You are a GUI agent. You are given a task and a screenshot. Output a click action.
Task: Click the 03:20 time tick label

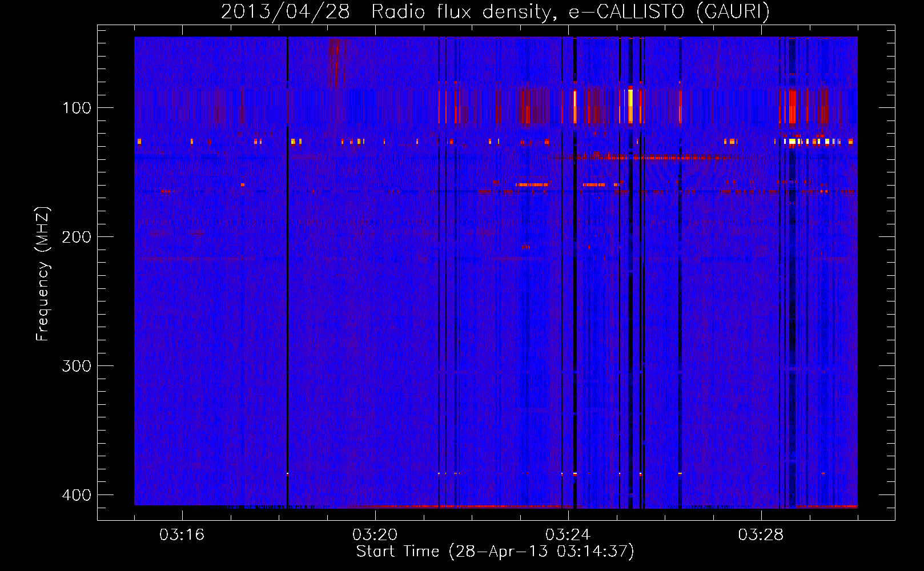(375, 535)
